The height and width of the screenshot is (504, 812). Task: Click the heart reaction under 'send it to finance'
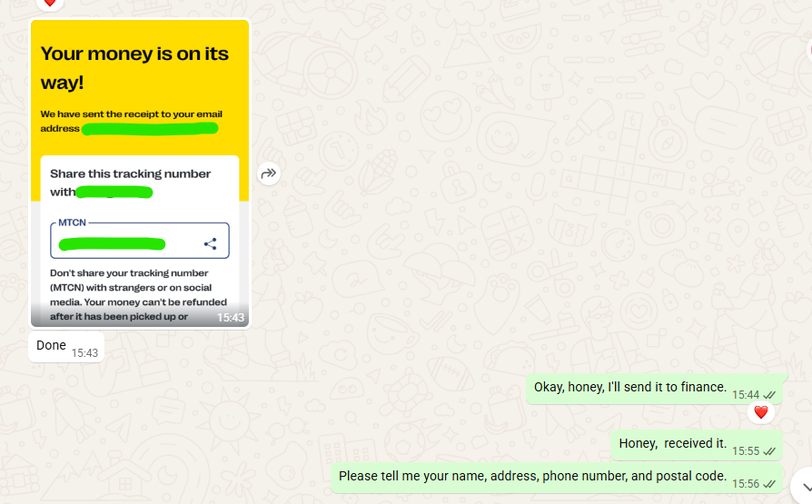(761, 412)
